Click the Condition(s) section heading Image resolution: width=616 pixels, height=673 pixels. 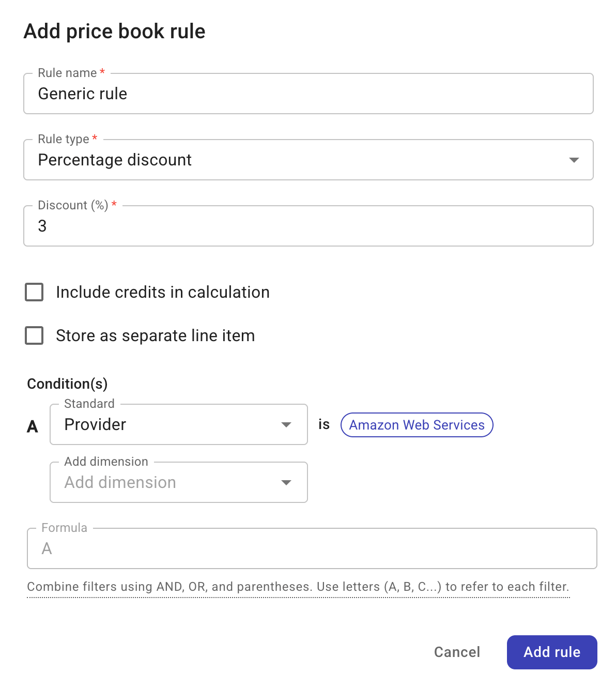point(67,384)
